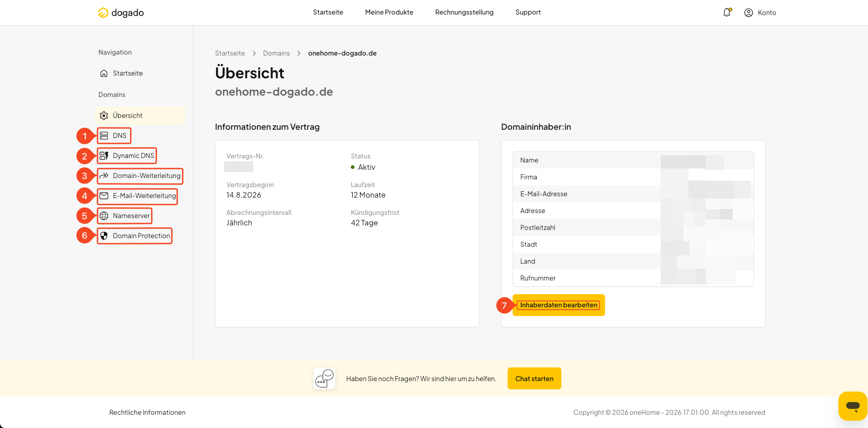
Task: Click the chat bubbles icon in footer banner
Action: 324,378
